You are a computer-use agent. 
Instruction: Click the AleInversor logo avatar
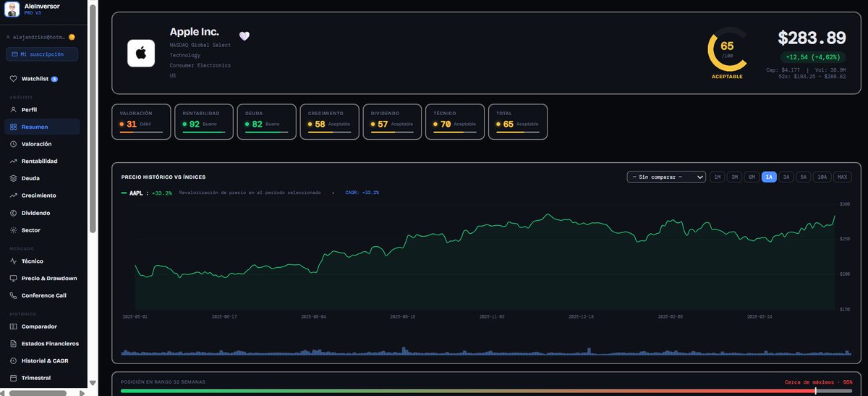[12, 9]
